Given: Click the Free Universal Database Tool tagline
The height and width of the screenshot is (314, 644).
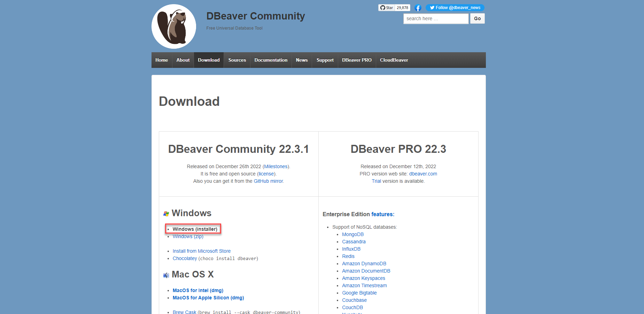Looking at the screenshot, I should coord(234,28).
